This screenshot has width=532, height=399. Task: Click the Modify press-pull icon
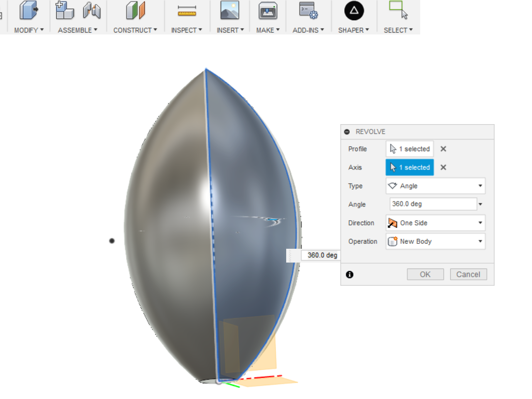29,10
